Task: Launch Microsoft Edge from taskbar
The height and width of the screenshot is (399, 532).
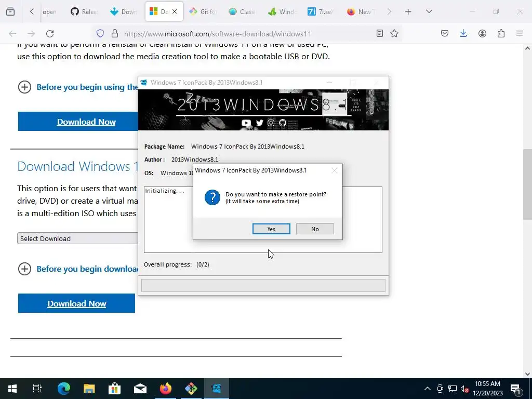Action: (63, 389)
